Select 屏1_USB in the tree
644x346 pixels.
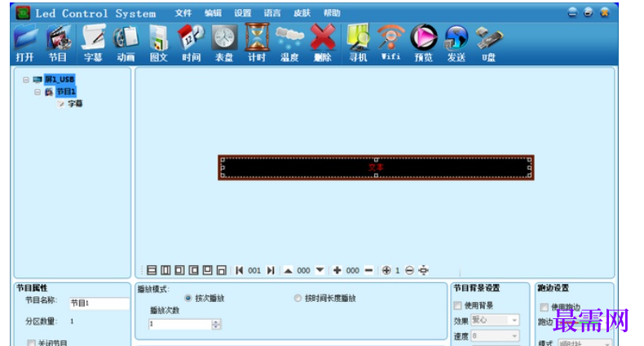(60, 79)
